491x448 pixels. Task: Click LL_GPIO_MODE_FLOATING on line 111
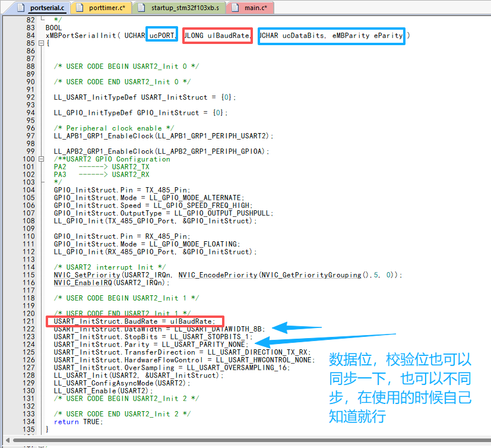[193, 244]
